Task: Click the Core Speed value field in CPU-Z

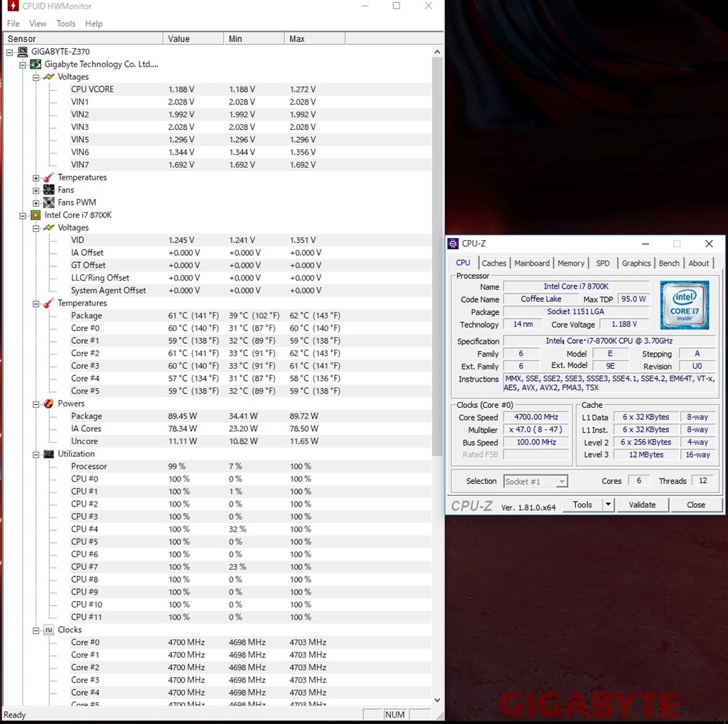Action: point(536,417)
